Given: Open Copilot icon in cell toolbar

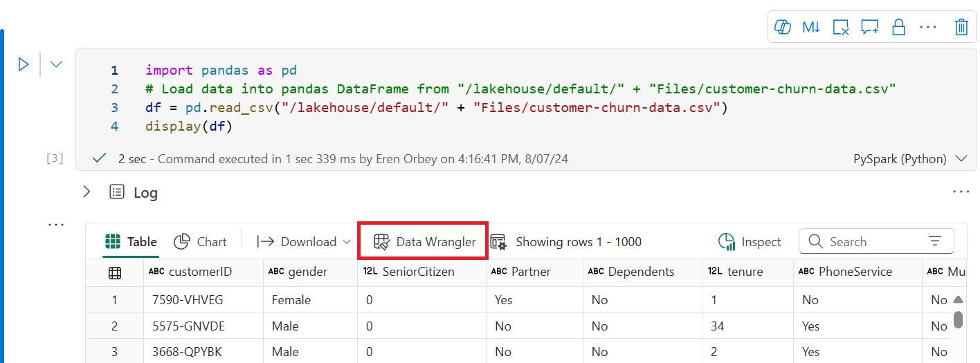Looking at the screenshot, I should (783, 27).
